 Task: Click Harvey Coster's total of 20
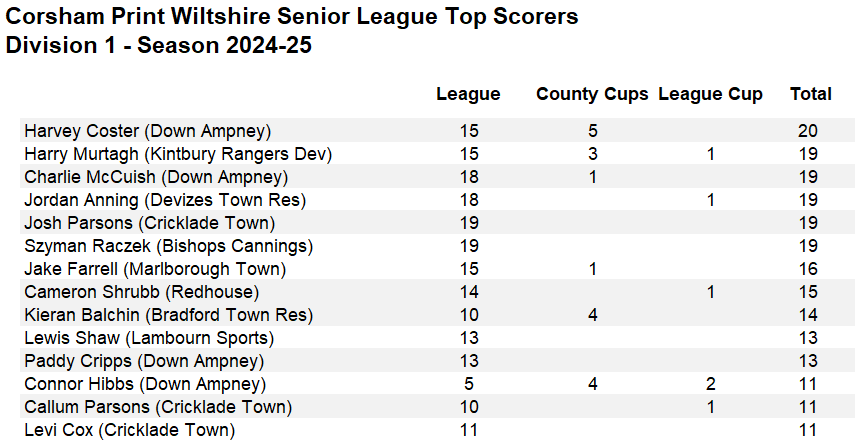[809, 131]
